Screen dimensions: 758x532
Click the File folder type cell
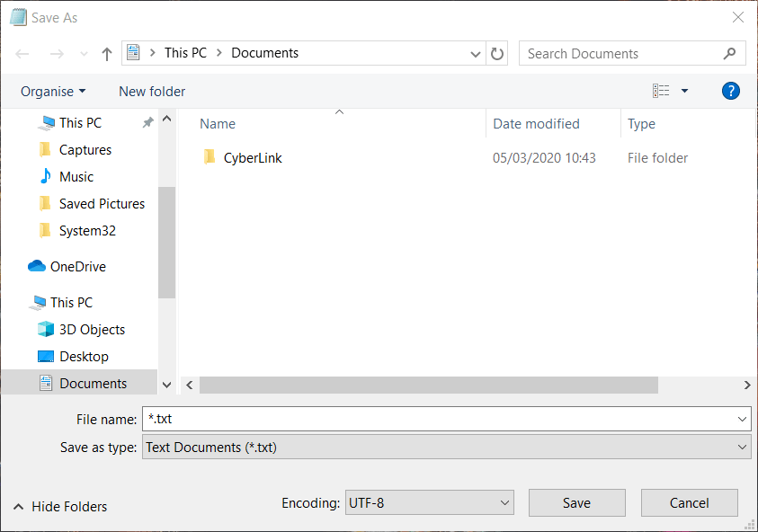tap(657, 158)
